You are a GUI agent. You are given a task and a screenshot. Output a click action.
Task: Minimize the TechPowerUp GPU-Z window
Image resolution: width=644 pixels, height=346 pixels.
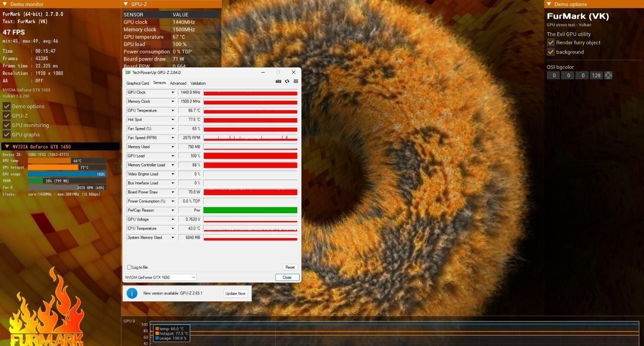coord(263,72)
